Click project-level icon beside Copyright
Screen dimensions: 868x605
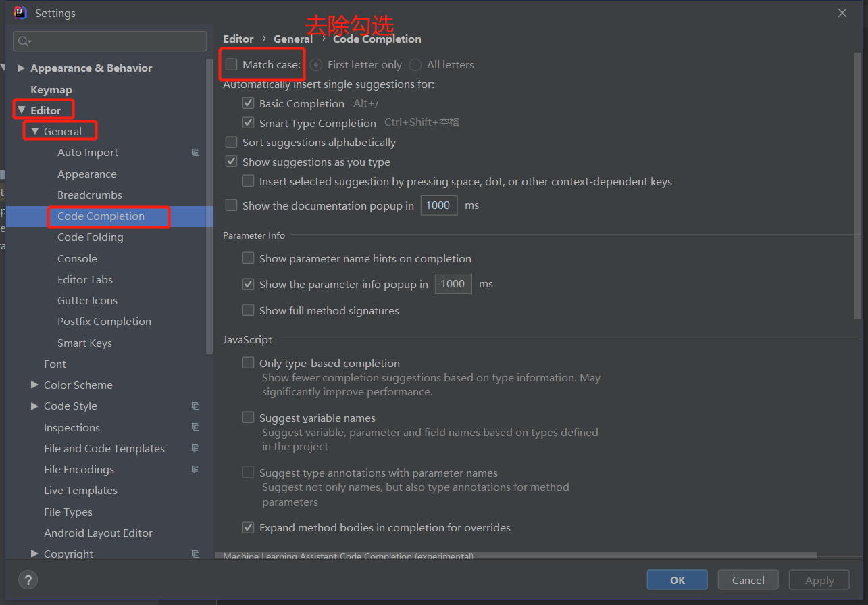(x=195, y=554)
